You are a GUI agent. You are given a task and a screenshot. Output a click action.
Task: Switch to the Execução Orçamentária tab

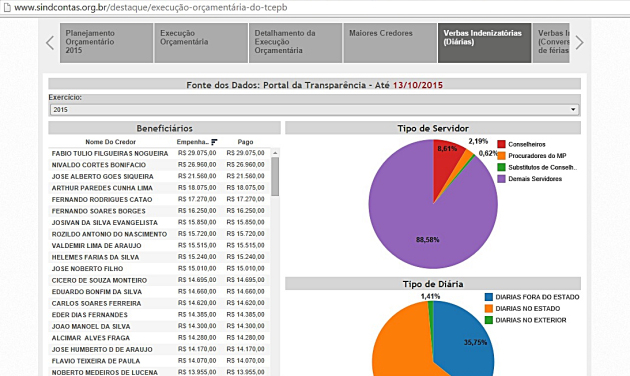201,43
